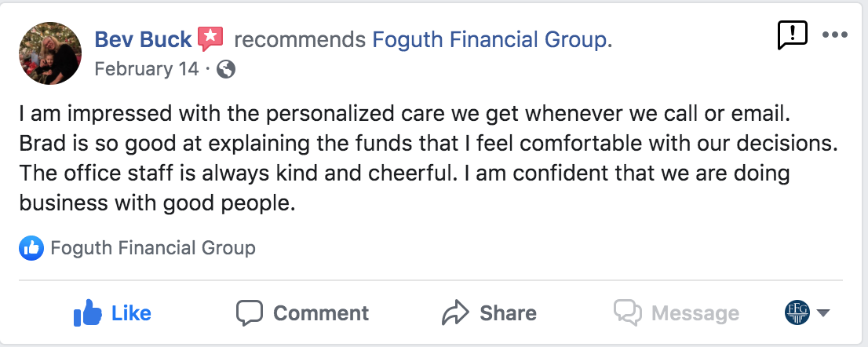Click the public globe privacy icon

tap(226, 69)
